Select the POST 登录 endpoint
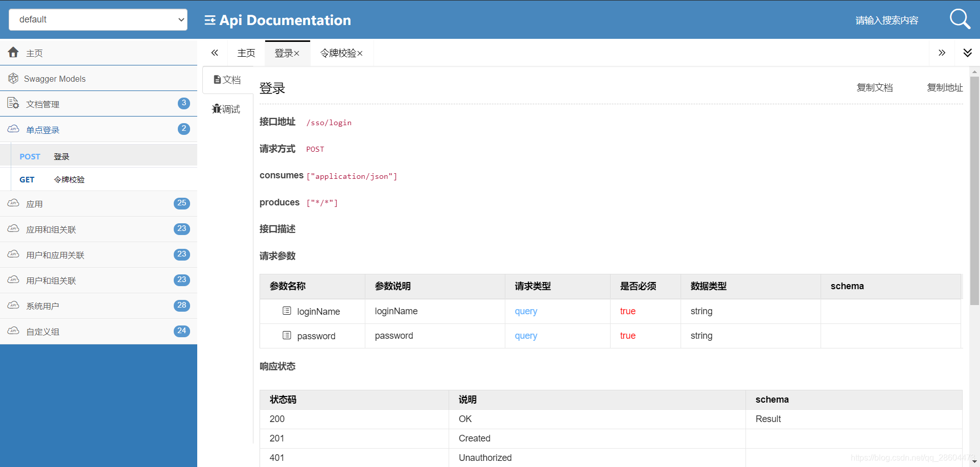 pos(99,156)
